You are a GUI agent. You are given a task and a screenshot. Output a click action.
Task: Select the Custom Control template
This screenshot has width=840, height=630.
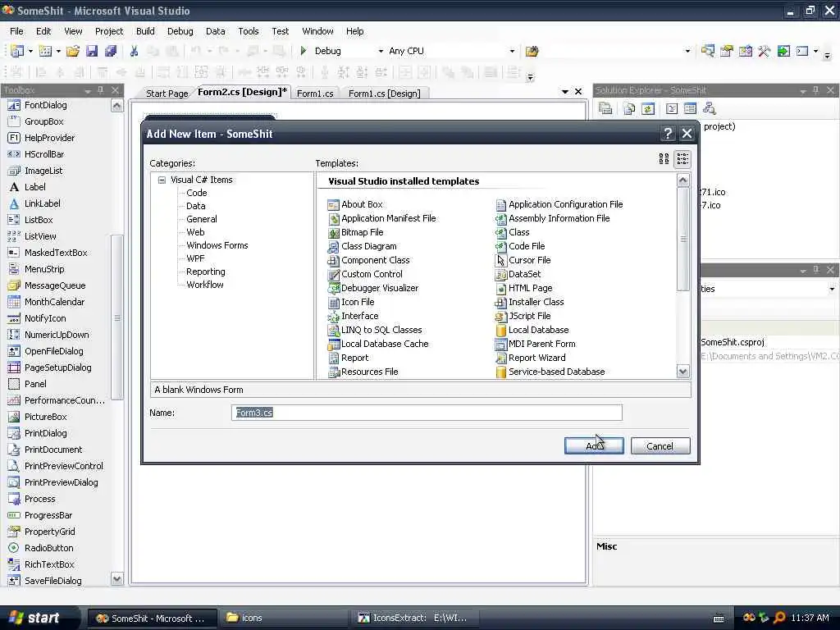pos(365,274)
